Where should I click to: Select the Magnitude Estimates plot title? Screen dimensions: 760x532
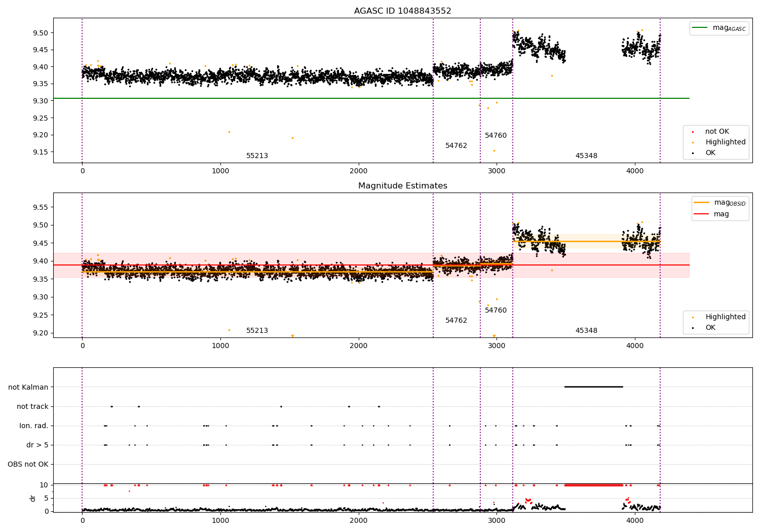pos(402,186)
